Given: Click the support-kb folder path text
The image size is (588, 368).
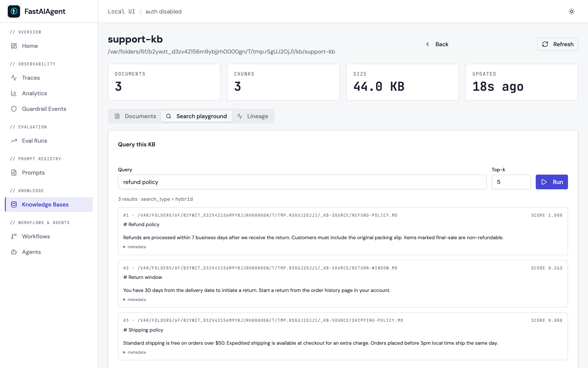Looking at the screenshot, I should click(x=221, y=52).
